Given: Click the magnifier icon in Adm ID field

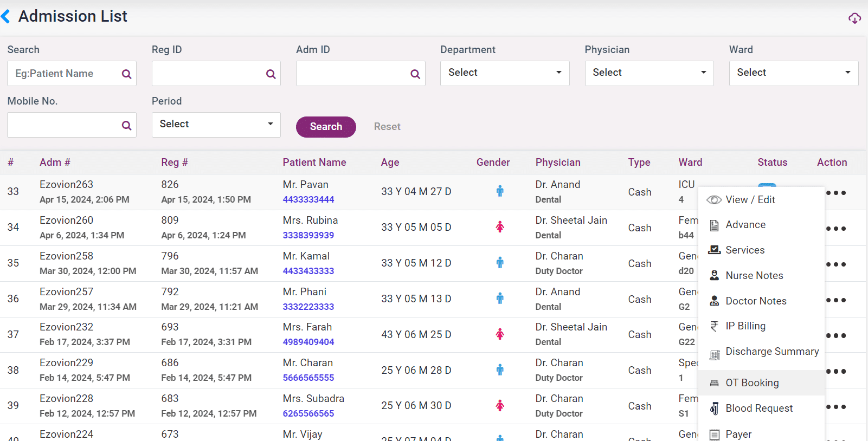Looking at the screenshot, I should 415,74.
